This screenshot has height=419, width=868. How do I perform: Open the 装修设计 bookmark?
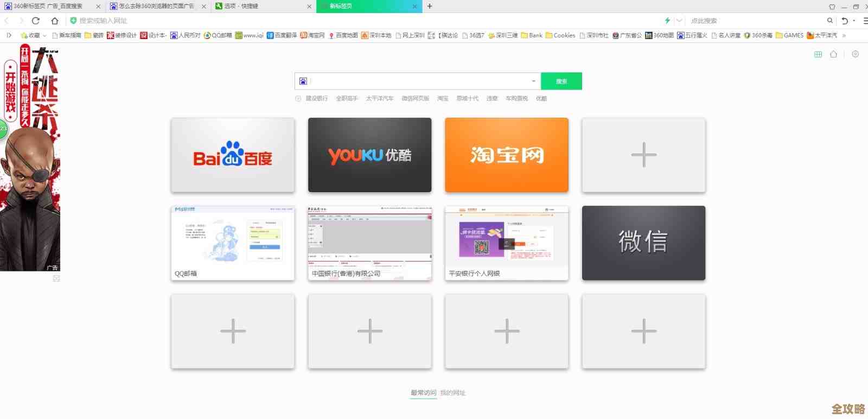tap(122, 35)
